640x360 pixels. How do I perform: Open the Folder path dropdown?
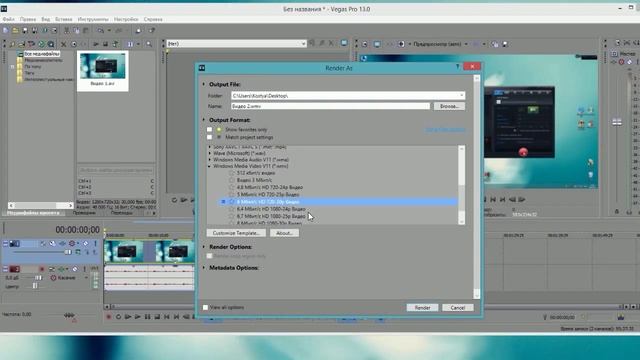pos(461,96)
